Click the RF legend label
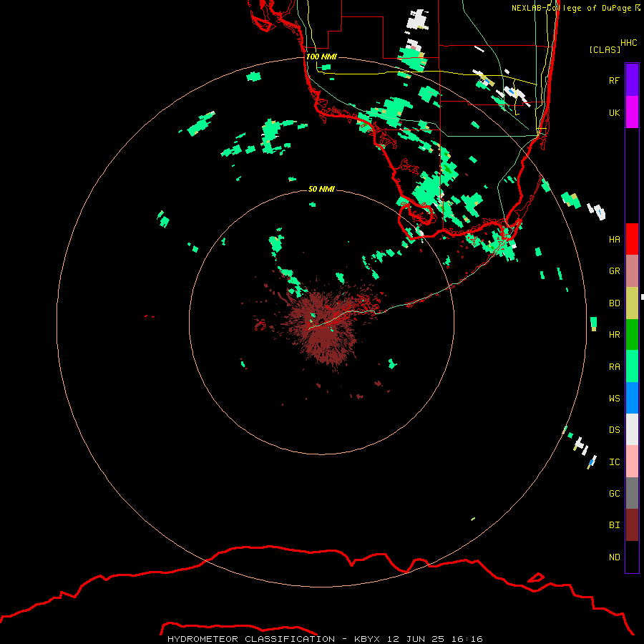Viewport: 644px width, 644px height. 615,80
